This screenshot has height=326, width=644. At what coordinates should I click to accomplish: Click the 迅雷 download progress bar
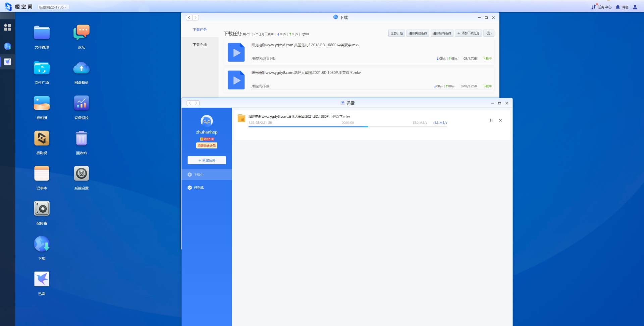(x=347, y=127)
